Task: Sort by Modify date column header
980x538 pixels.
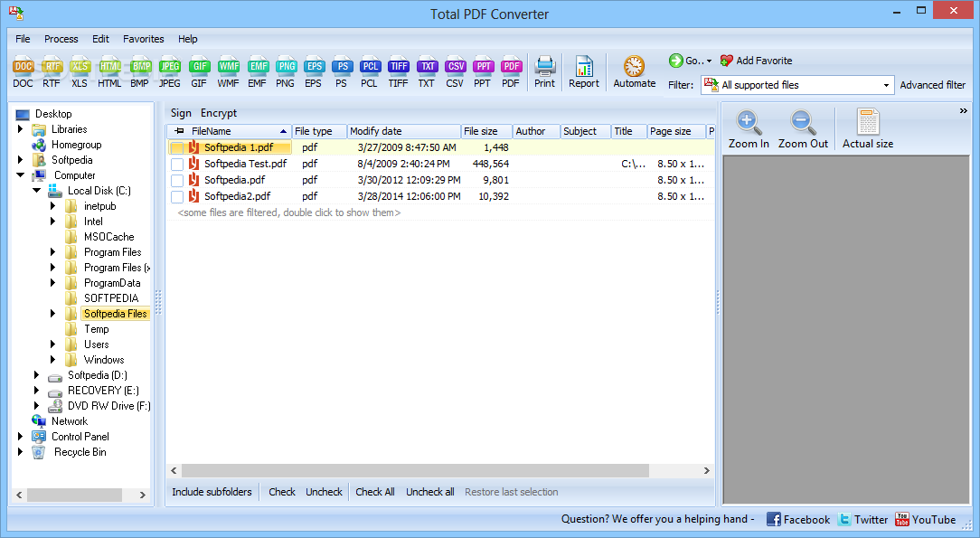Action: [404, 131]
